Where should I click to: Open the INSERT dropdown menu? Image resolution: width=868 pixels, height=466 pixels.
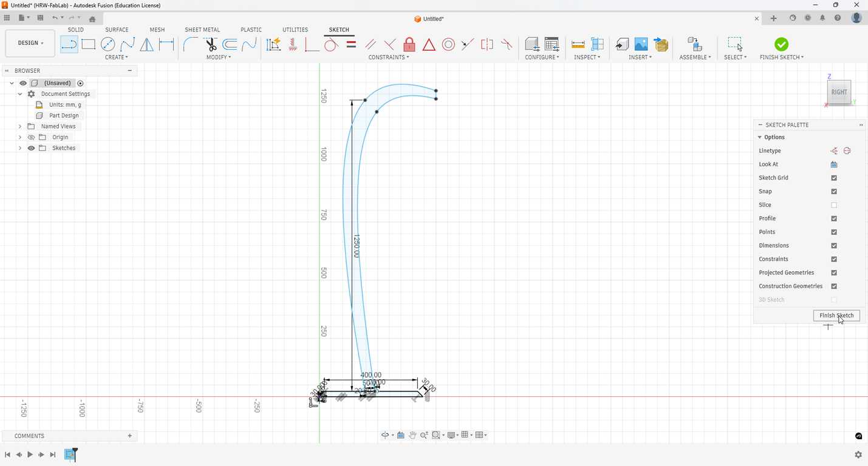[640, 57]
